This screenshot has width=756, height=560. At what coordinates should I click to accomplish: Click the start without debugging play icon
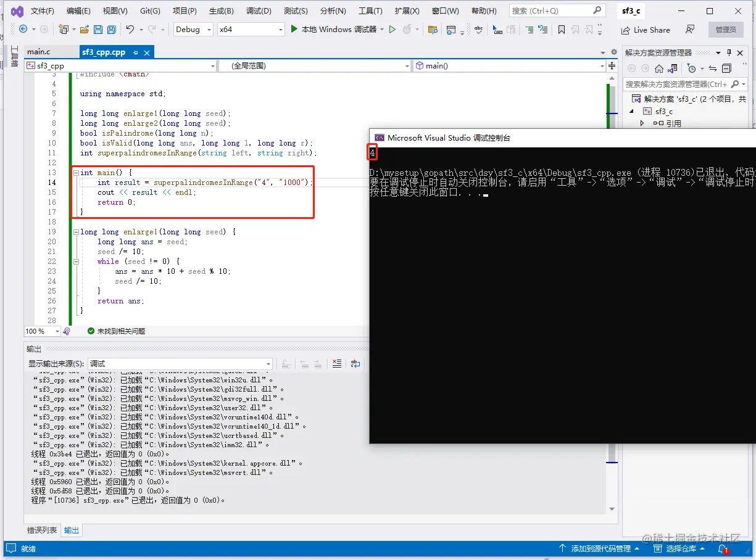pos(392,29)
